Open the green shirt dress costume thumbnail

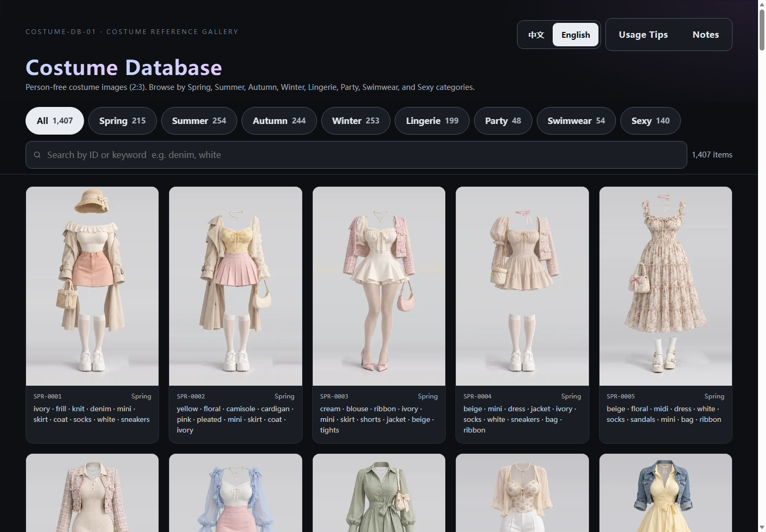(x=379, y=493)
